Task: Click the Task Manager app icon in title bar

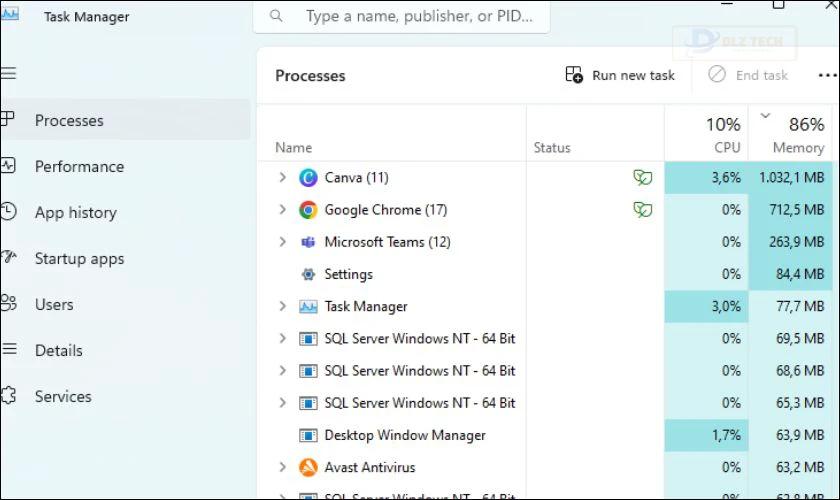Action: pyautogui.click(x=10, y=13)
